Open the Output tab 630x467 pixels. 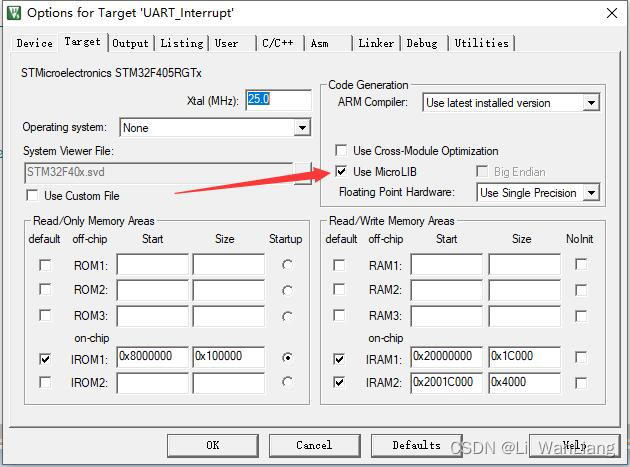point(131,43)
